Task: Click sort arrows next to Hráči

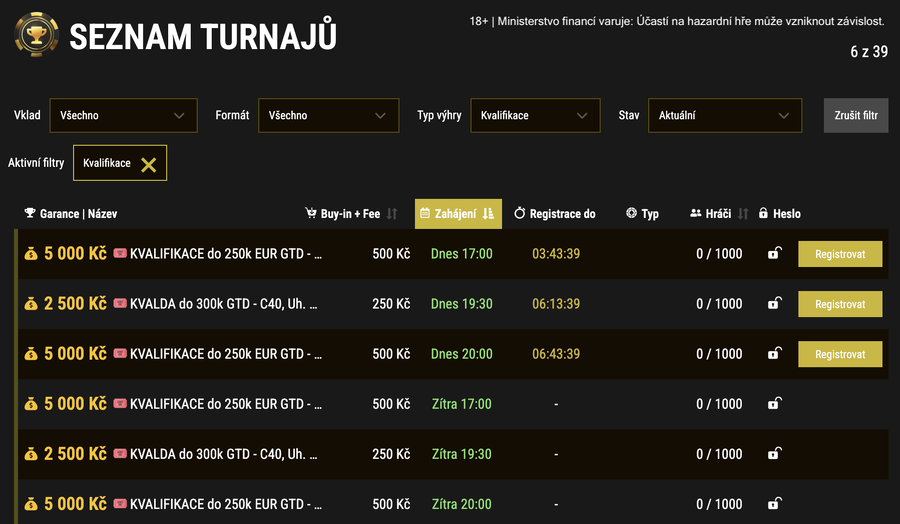Action: (x=743, y=214)
